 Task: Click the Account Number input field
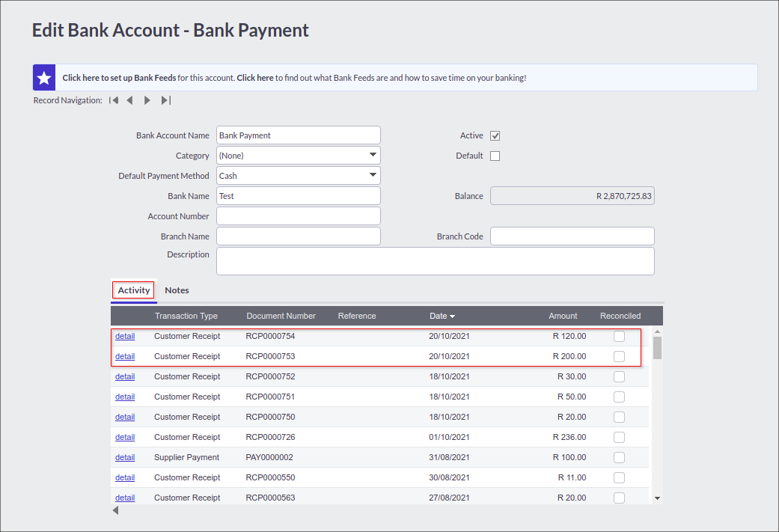(298, 215)
